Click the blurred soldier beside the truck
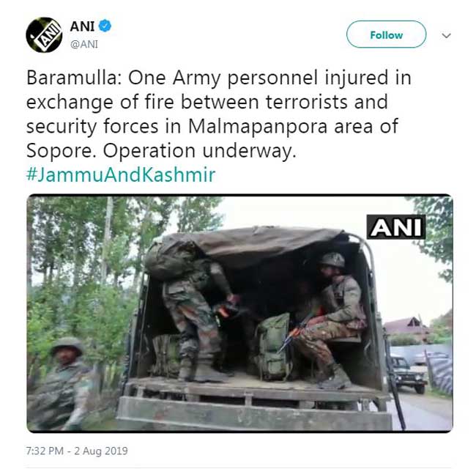476x469 pixels. 62,384
